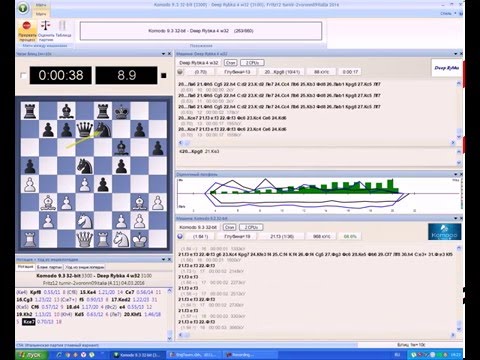Select the white bishop on g3
This screenshot has height=360, width=480.
(x=140, y=202)
